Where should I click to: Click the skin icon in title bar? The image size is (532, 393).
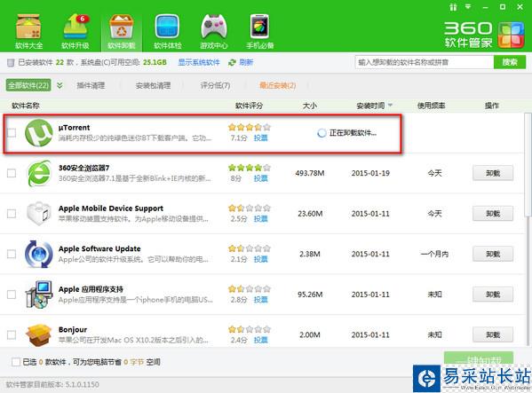click(453, 7)
